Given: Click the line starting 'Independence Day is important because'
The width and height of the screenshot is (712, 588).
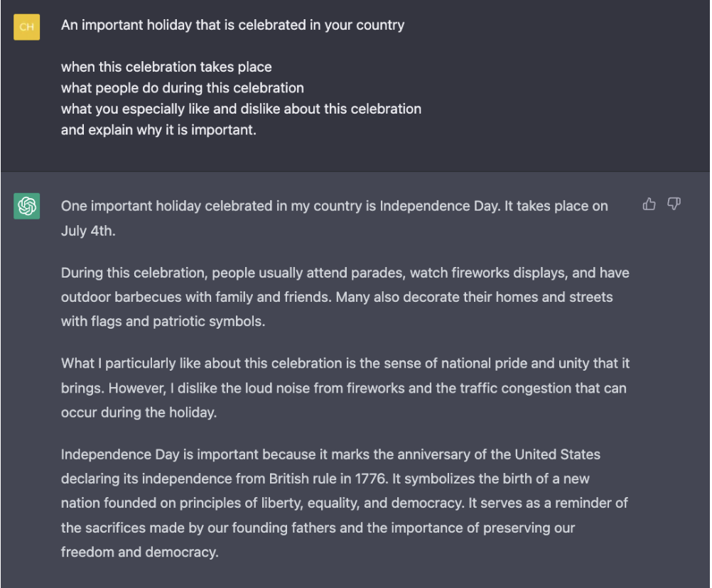Looking at the screenshot, I should 330,455.
